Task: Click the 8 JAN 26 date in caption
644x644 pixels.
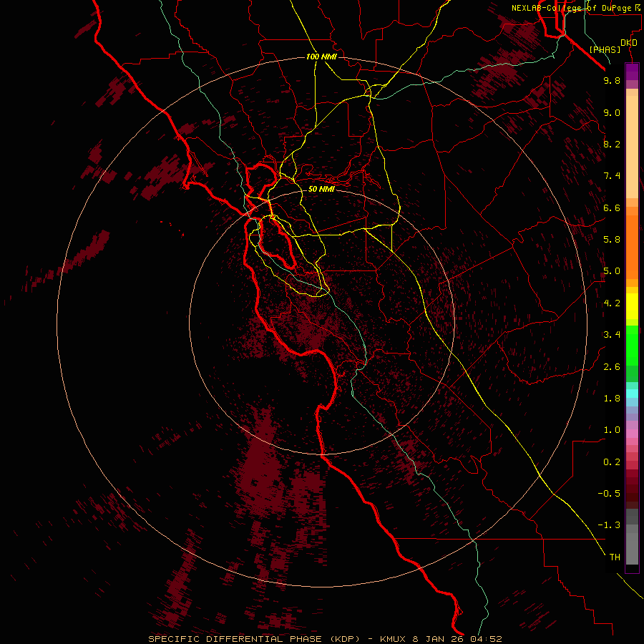Action: [439, 639]
